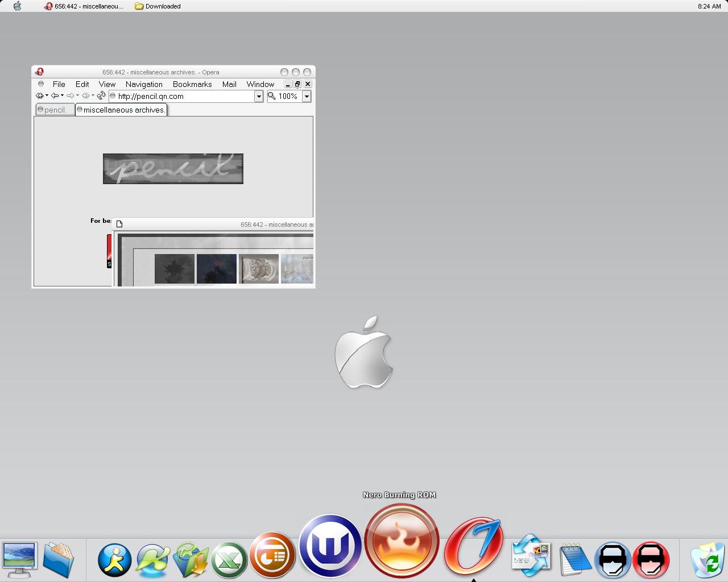
Task: Open the Mail menu
Action: pos(229,84)
